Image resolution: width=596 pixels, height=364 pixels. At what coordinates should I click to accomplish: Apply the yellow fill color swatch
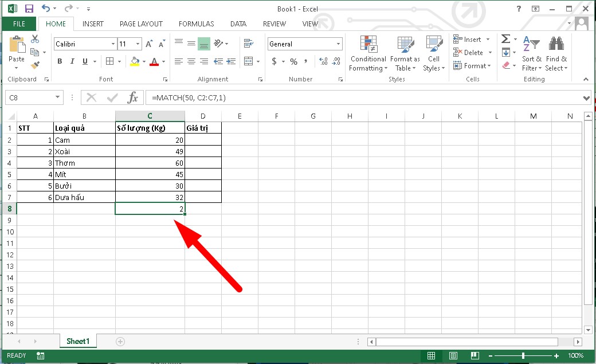point(135,61)
